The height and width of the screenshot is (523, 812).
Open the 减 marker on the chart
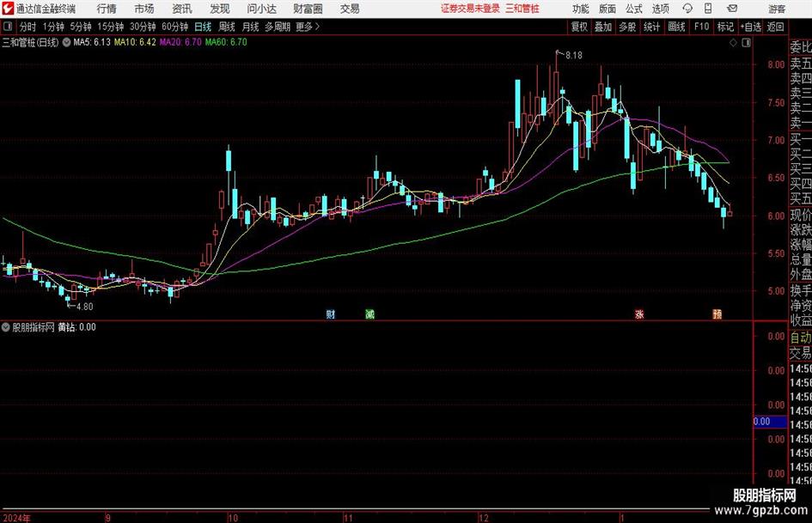[369, 313]
